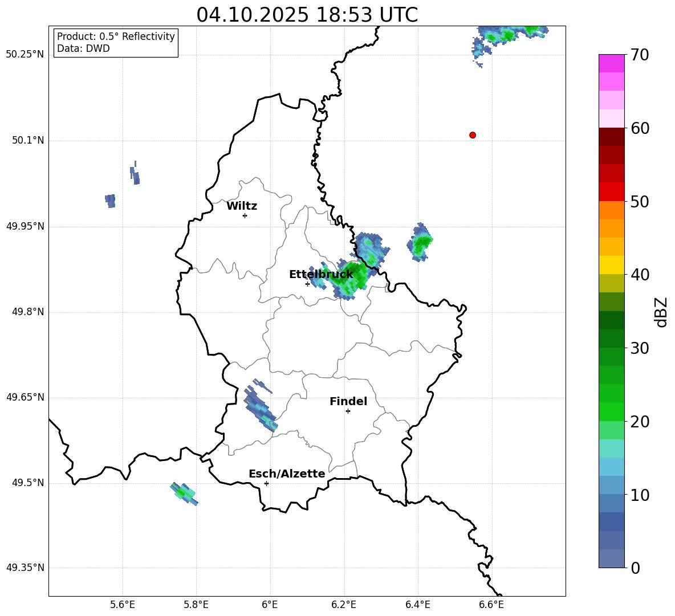Click the dBZ colorbar axis label
Image resolution: width=675 pixels, height=616 pixels.
pyautogui.click(x=661, y=312)
